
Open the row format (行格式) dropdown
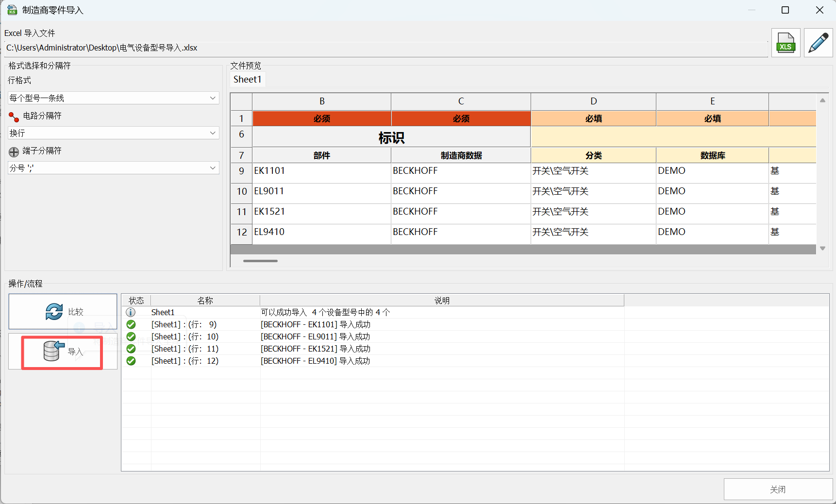point(113,98)
